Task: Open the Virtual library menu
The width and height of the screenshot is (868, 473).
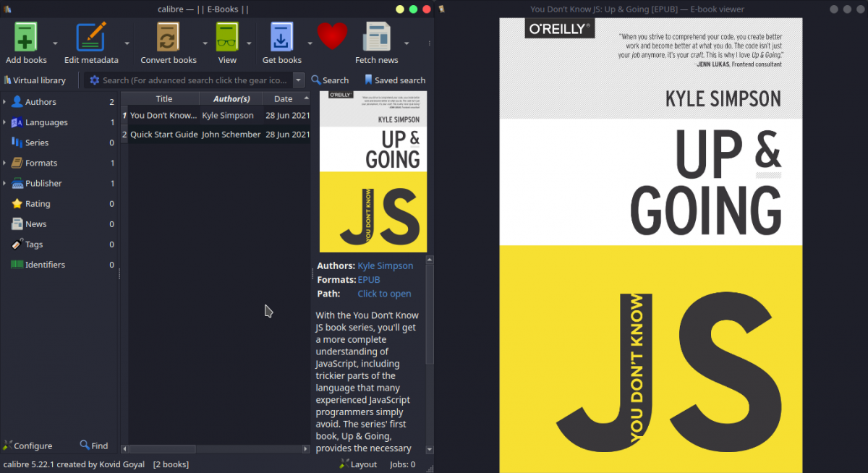Action: point(35,80)
